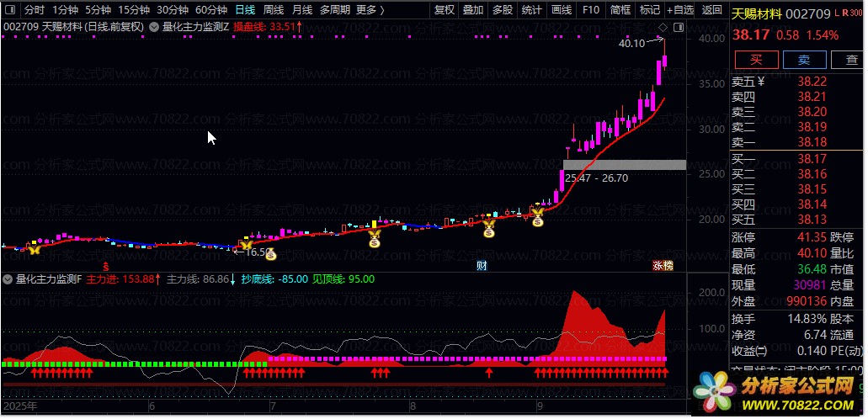Expand the 量化主力监测F indicator dropdown

pos(8,278)
